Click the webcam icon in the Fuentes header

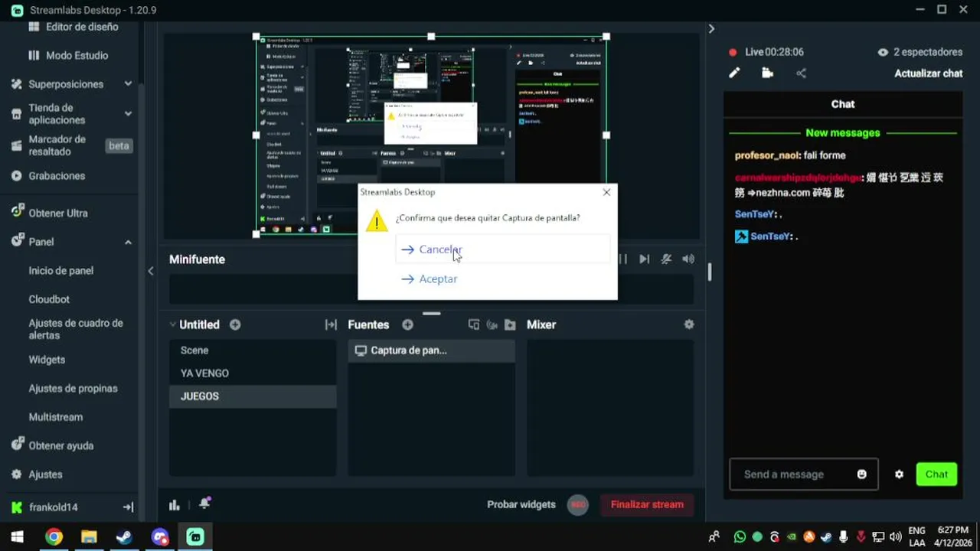click(492, 324)
